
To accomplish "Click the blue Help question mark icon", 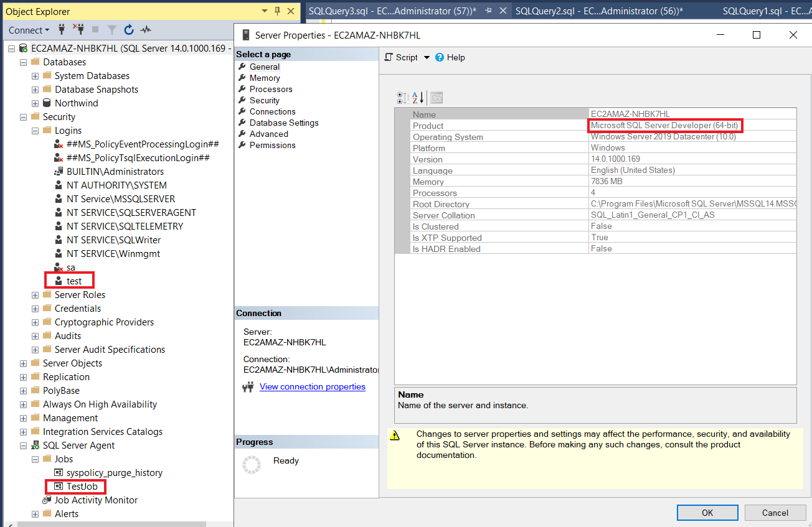I will click(x=440, y=57).
